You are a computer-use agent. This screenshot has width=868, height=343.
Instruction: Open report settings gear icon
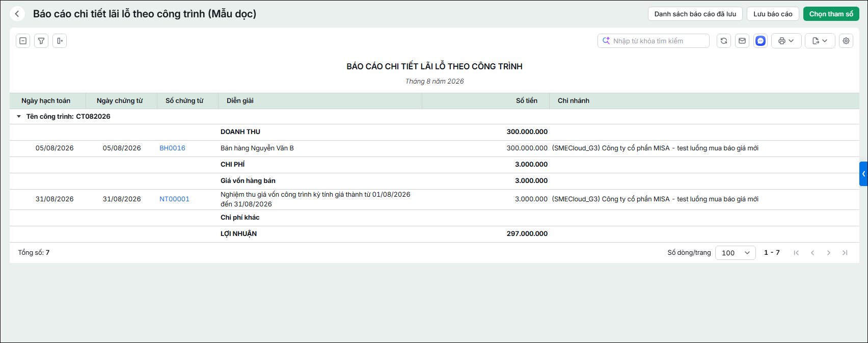click(x=846, y=41)
